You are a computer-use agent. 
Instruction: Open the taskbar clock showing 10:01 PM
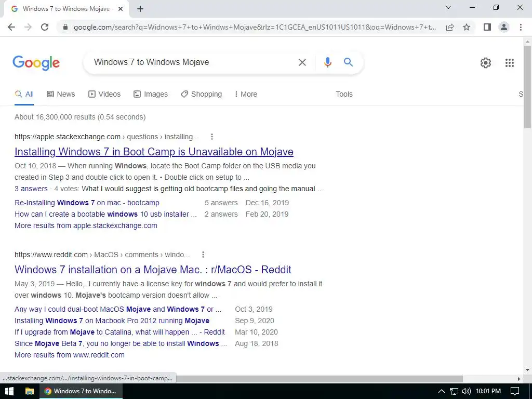point(488,391)
